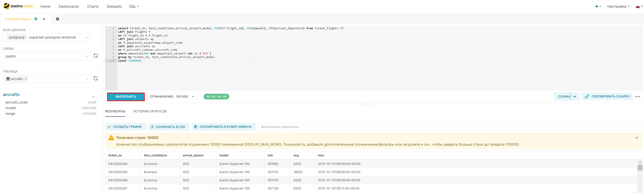This screenshot has width=644, height=193.
Task: Click the beeline cloud logo
Action: click(x=18, y=6)
